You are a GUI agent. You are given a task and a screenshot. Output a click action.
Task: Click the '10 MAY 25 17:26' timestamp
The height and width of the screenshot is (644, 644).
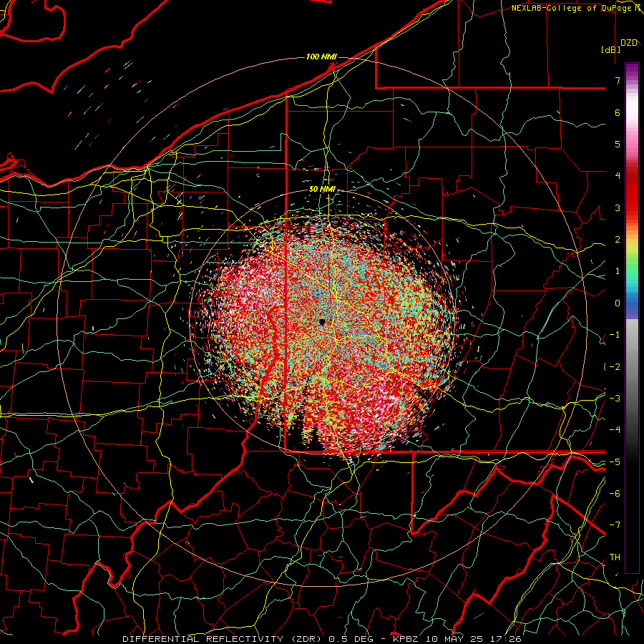point(474,639)
